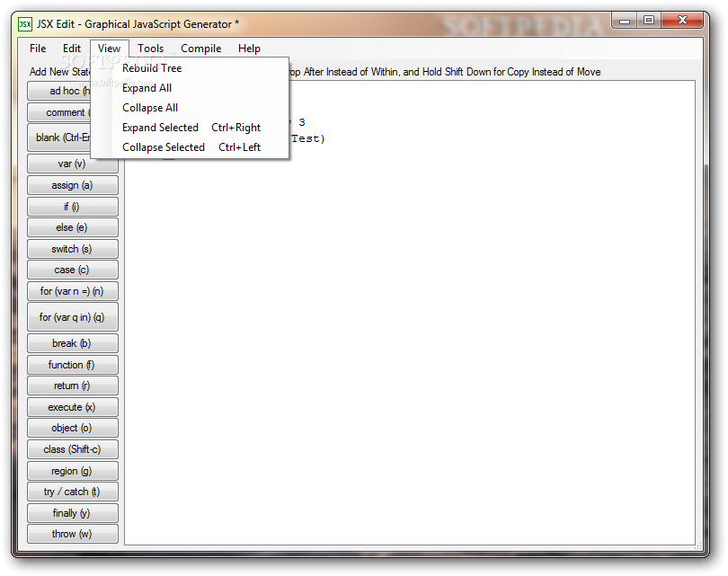The image size is (728, 576).
Task: Add a var (v) statement
Action: tap(73, 164)
